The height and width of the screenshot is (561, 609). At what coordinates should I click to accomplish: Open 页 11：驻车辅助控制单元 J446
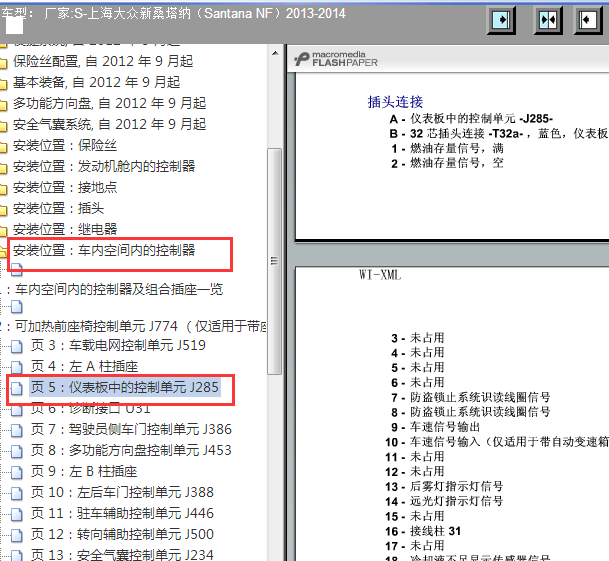tap(122, 513)
